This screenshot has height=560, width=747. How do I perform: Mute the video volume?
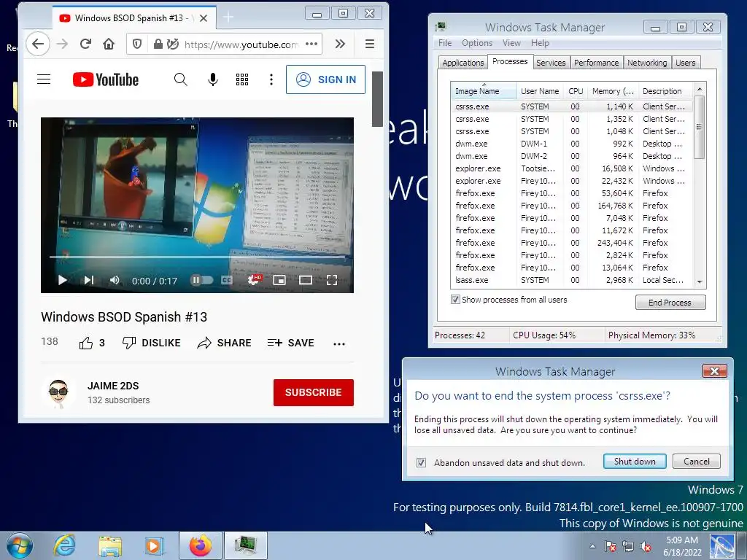pyautogui.click(x=115, y=280)
